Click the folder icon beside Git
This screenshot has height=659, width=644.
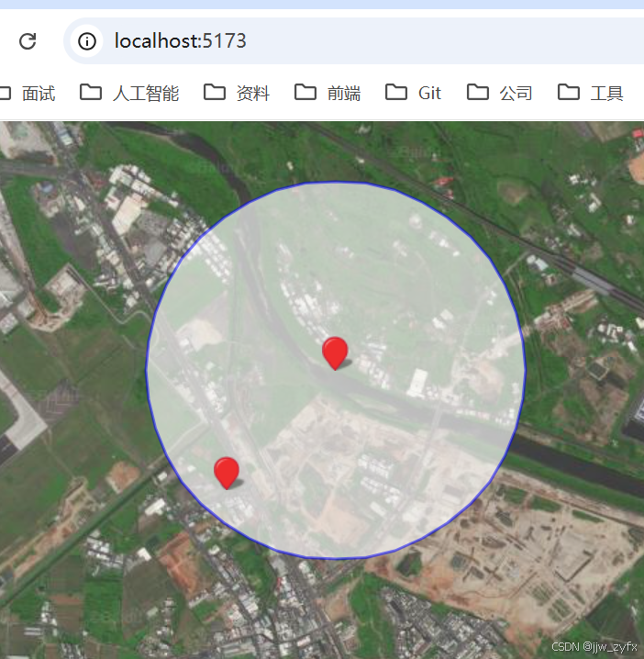[396, 92]
